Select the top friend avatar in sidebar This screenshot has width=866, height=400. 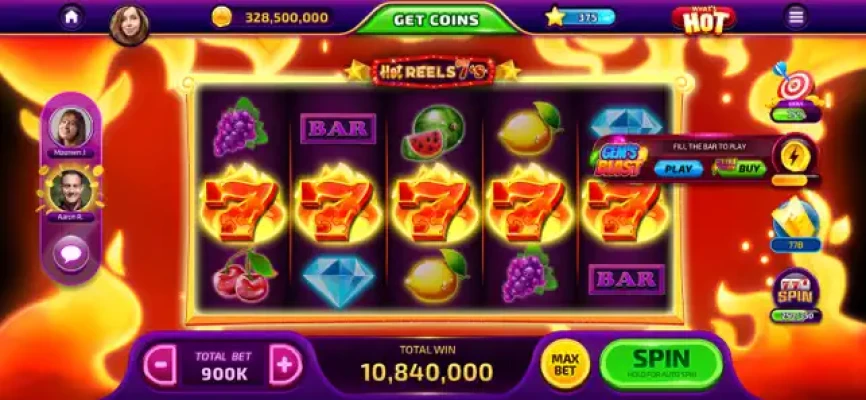[x=71, y=128]
